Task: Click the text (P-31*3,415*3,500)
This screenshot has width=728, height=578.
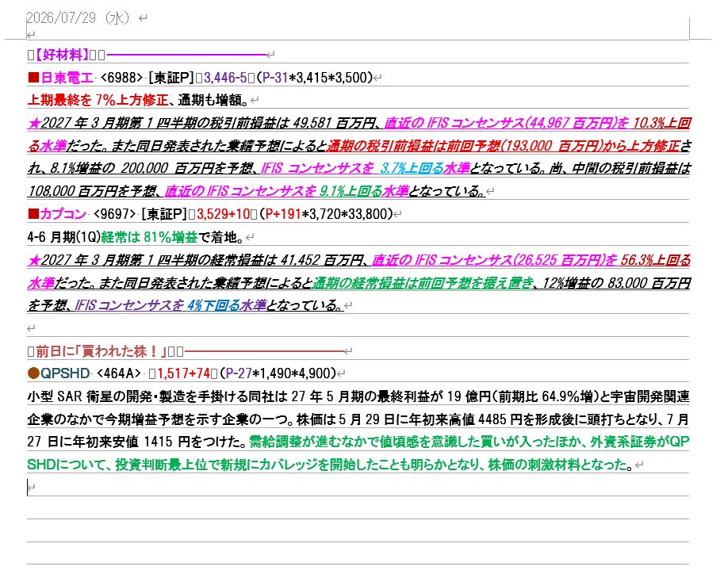Action: tap(314, 78)
